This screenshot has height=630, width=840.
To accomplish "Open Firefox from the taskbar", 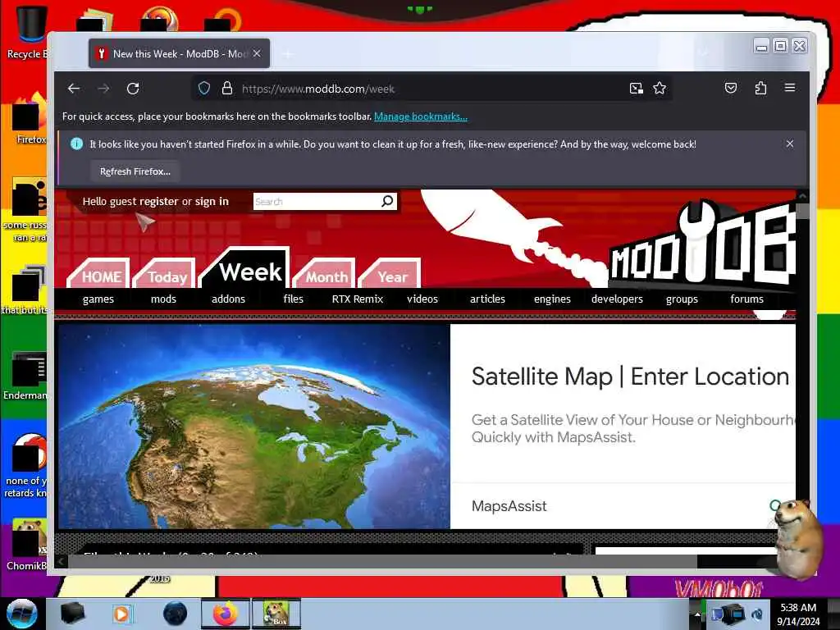I will pyautogui.click(x=226, y=614).
